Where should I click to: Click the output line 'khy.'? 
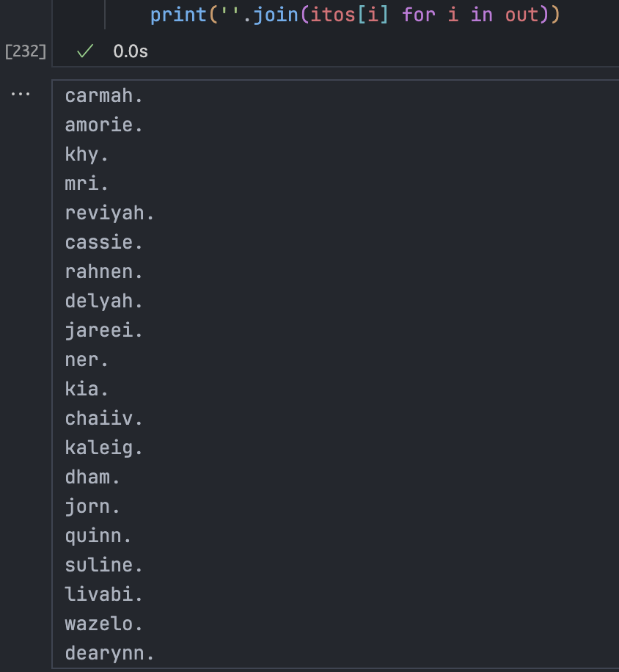pyautogui.click(x=87, y=155)
